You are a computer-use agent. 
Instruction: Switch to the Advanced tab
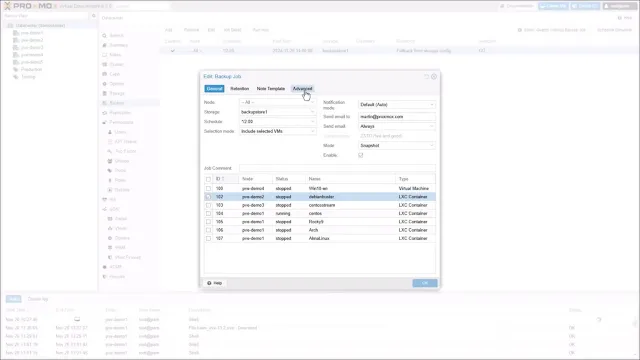point(302,89)
